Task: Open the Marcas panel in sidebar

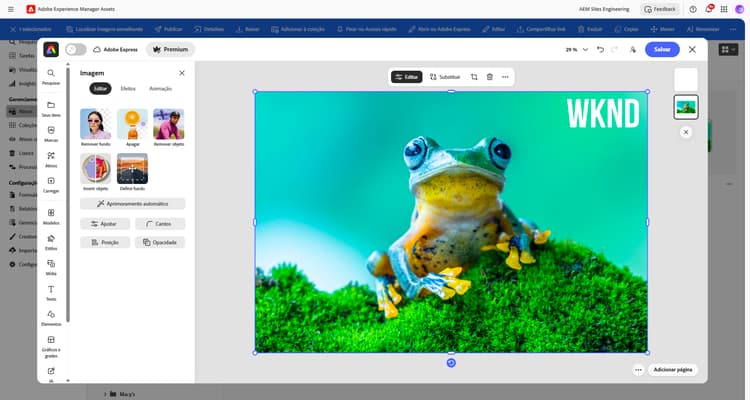Action: (51, 134)
